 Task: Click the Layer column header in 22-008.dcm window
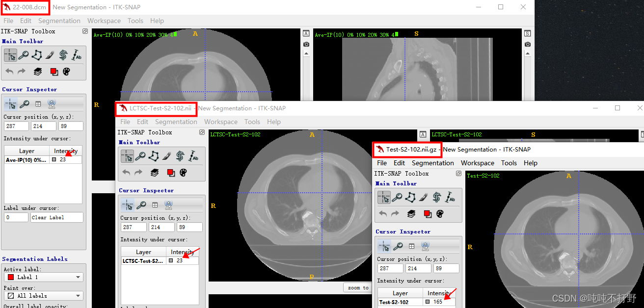pos(27,151)
